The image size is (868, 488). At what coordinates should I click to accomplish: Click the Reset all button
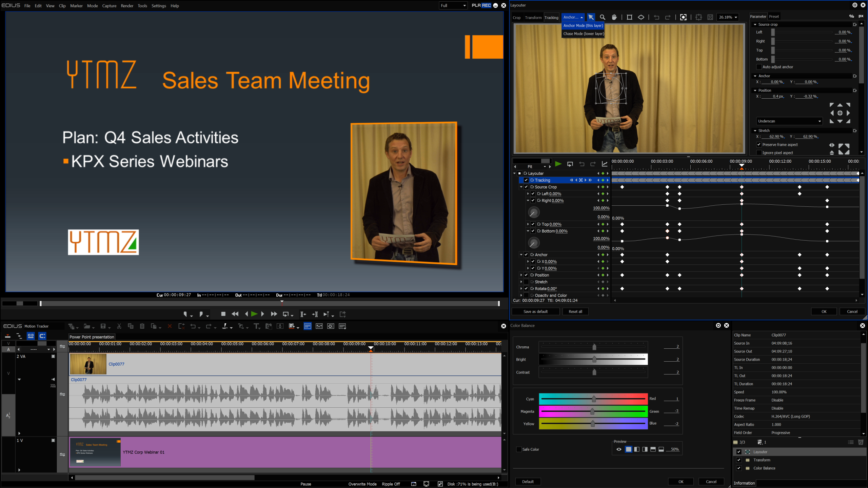coord(575,311)
